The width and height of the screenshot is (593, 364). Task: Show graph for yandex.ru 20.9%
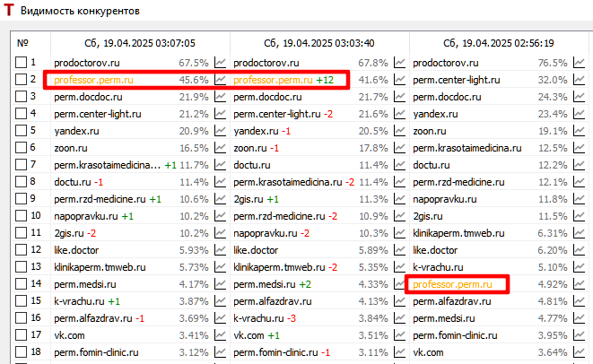coord(220,130)
